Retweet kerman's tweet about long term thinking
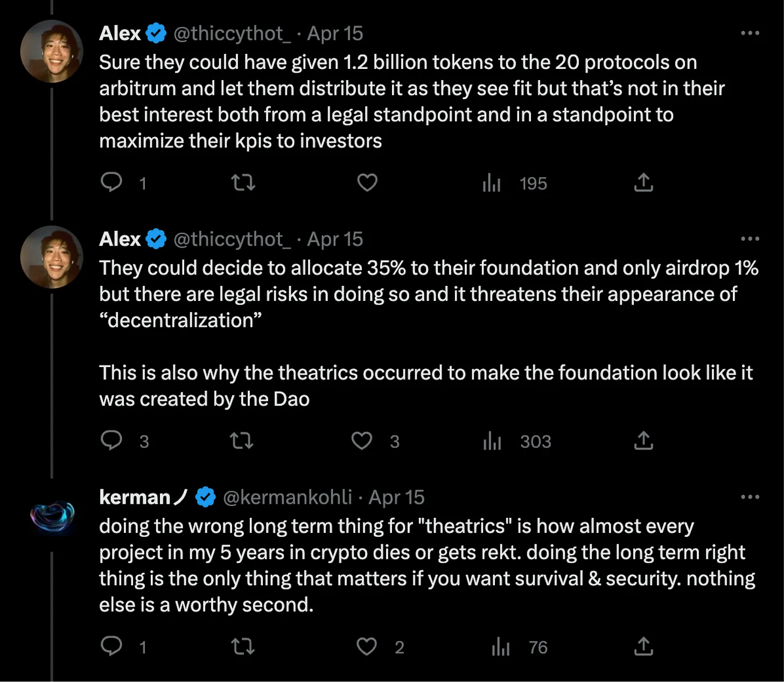Image resolution: width=784 pixels, height=682 pixels. pos(243,646)
